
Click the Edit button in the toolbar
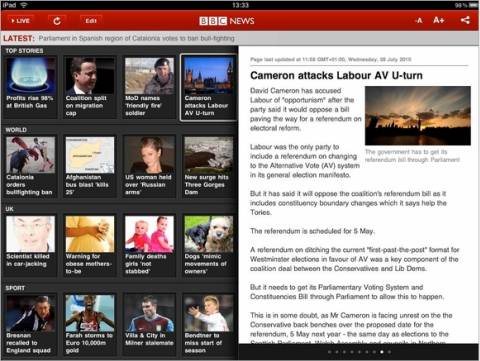pyautogui.click(x=91, y=21)
